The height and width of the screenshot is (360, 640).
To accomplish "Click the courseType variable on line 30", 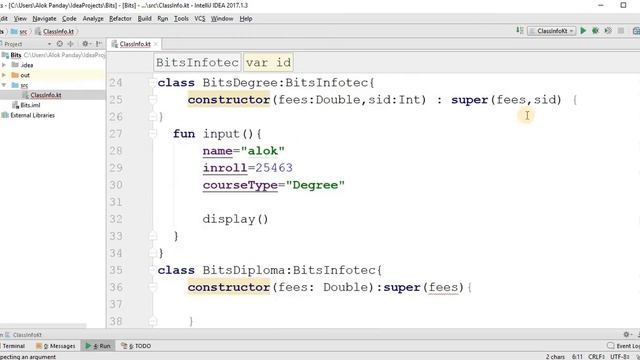I will tap(240, 185).
